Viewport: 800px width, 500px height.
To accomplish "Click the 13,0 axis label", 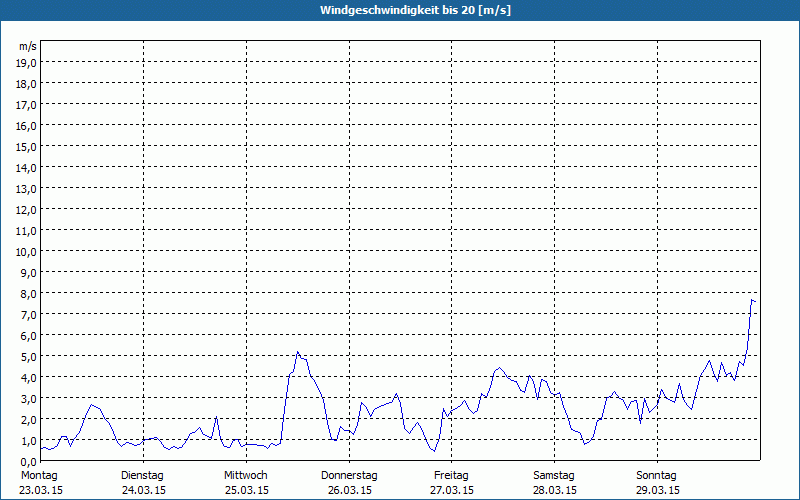I will [27, 189].
